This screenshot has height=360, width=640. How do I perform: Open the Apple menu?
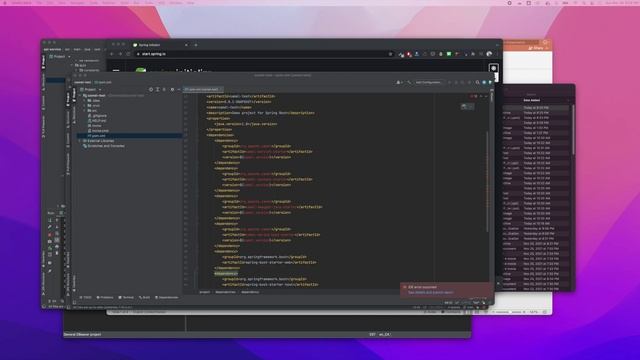5,2
